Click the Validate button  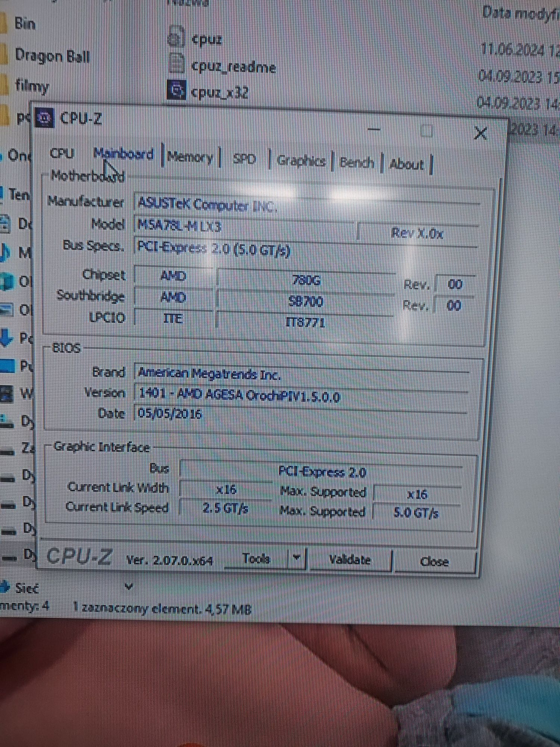coord(350,560)
